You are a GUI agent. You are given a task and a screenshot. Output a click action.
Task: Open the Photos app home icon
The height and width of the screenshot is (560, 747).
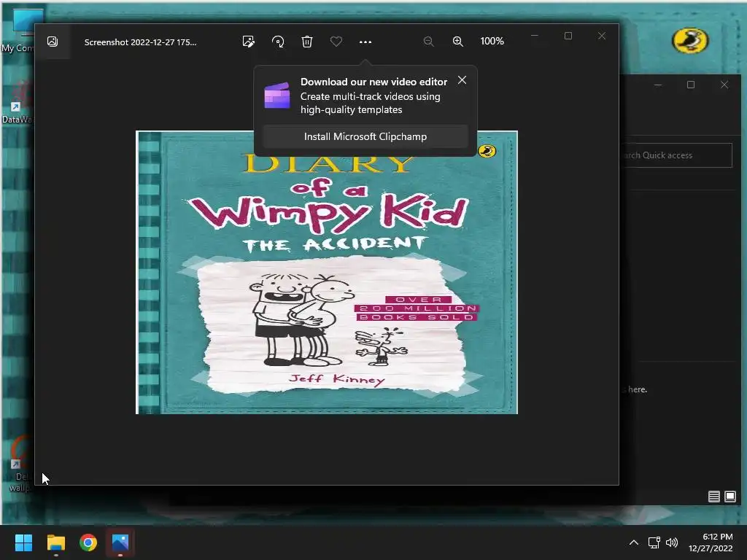pos(53,42)
